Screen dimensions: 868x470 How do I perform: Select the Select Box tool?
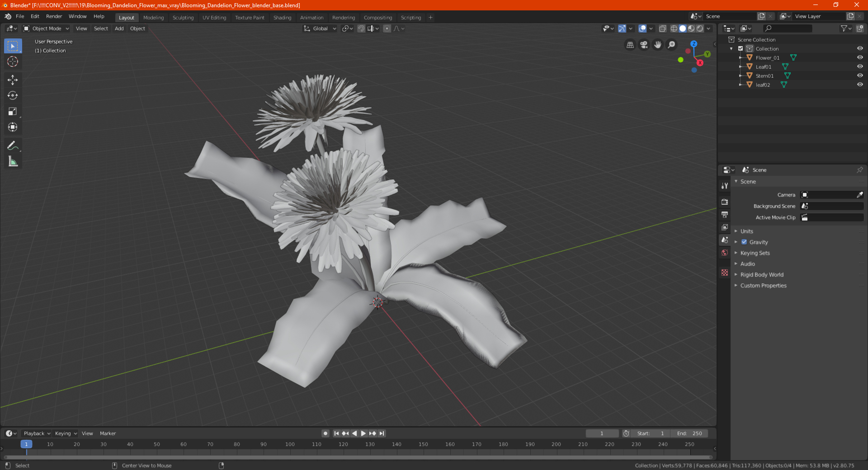pyautogui.click(x=13, y=46)
